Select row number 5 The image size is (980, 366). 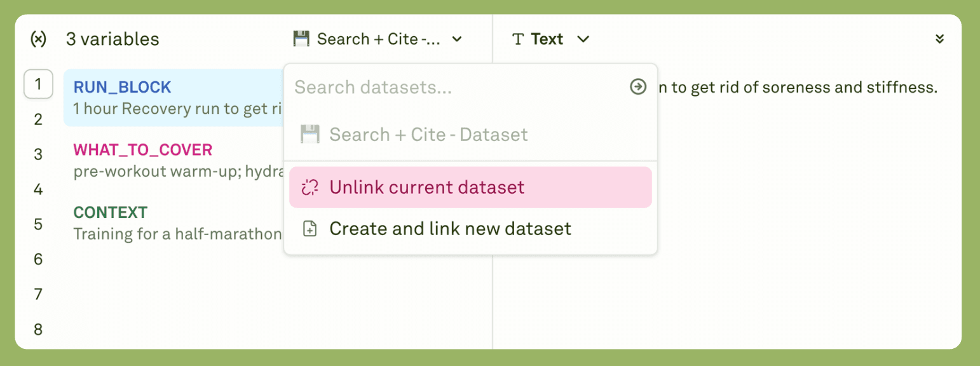pos(38,224)
